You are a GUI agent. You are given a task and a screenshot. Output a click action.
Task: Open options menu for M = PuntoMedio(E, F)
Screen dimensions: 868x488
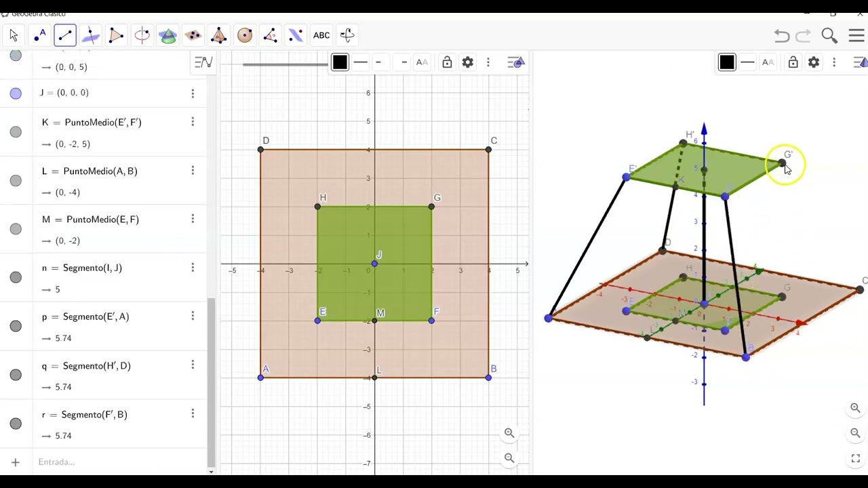[193, 219]
